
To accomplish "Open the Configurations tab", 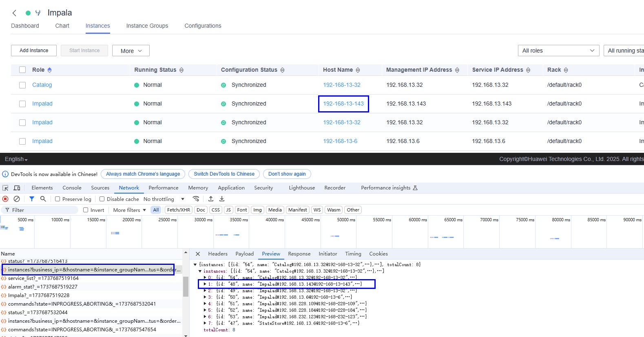I will pos(203,26).
